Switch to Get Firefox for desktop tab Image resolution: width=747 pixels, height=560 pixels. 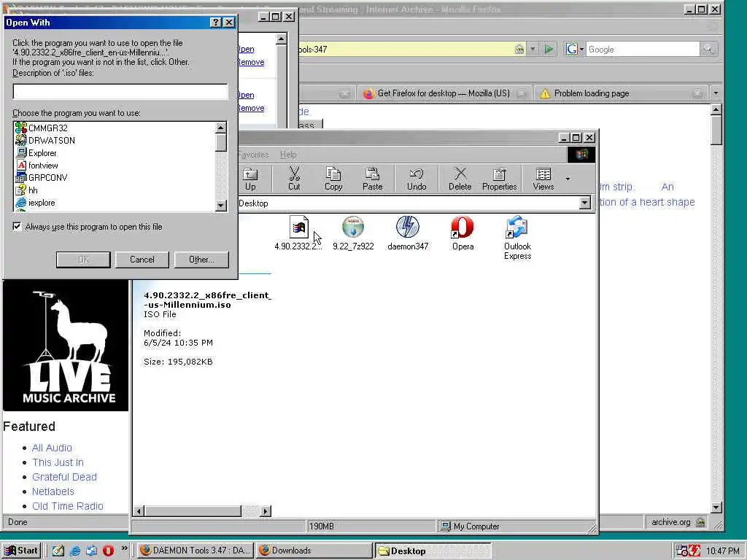(444, 93)
